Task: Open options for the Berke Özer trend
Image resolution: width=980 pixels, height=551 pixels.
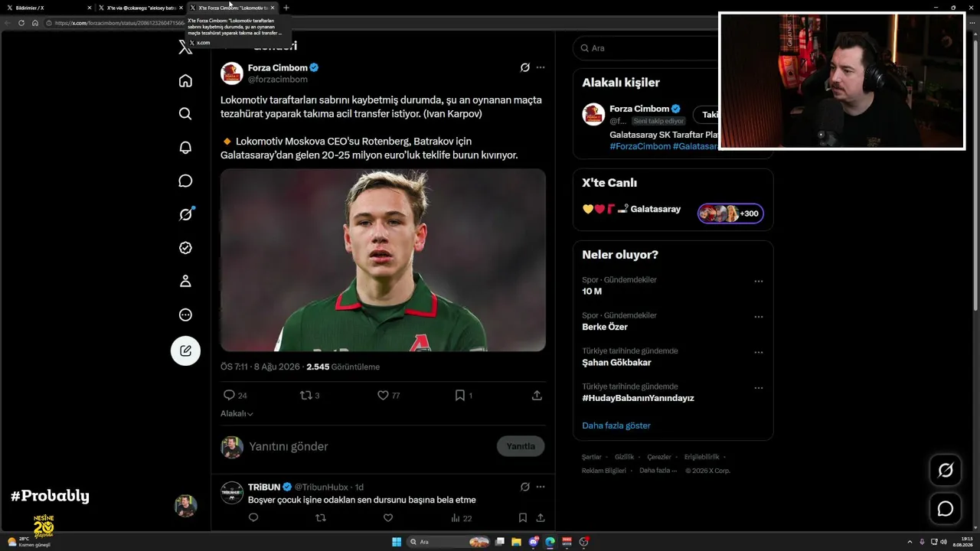Action: click(759, 317)
